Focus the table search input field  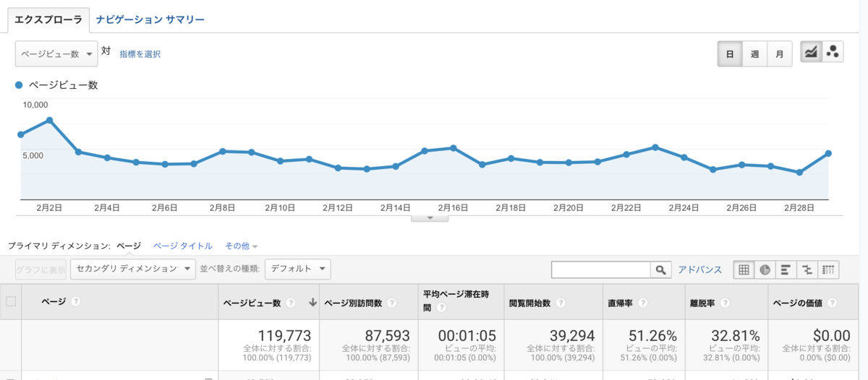[601, 269]
